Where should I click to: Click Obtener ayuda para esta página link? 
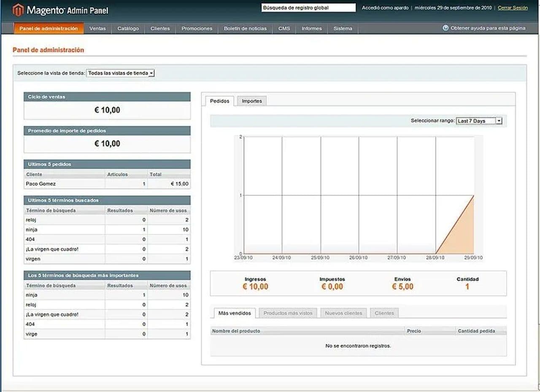[x=488, y=28]
